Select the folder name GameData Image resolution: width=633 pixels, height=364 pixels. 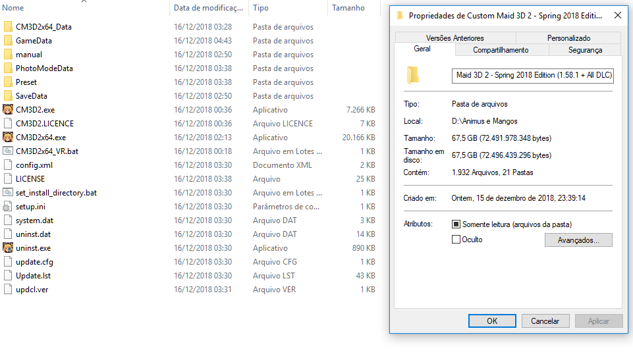[x=34, y=40]
